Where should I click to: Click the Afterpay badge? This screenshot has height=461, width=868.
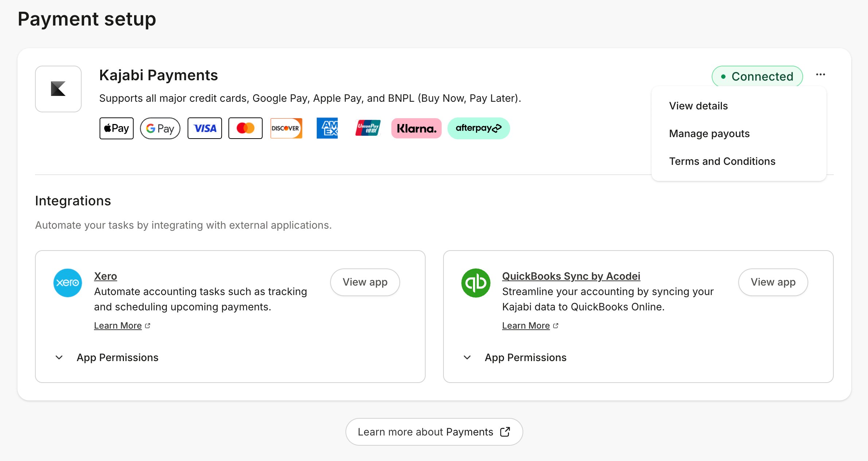point(479,128)
